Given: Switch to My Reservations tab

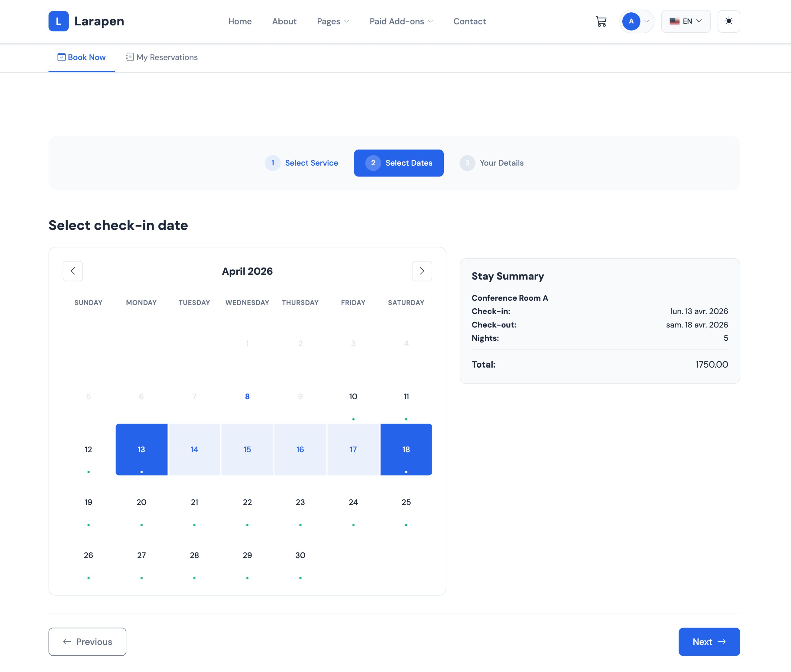Looking at the screenshot, I should [x=162, y=57].
